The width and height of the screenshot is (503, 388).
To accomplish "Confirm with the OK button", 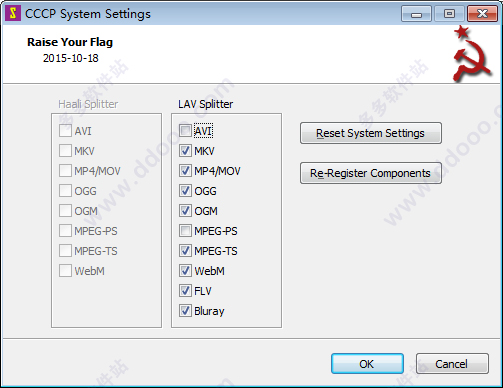I will [367, 364].
